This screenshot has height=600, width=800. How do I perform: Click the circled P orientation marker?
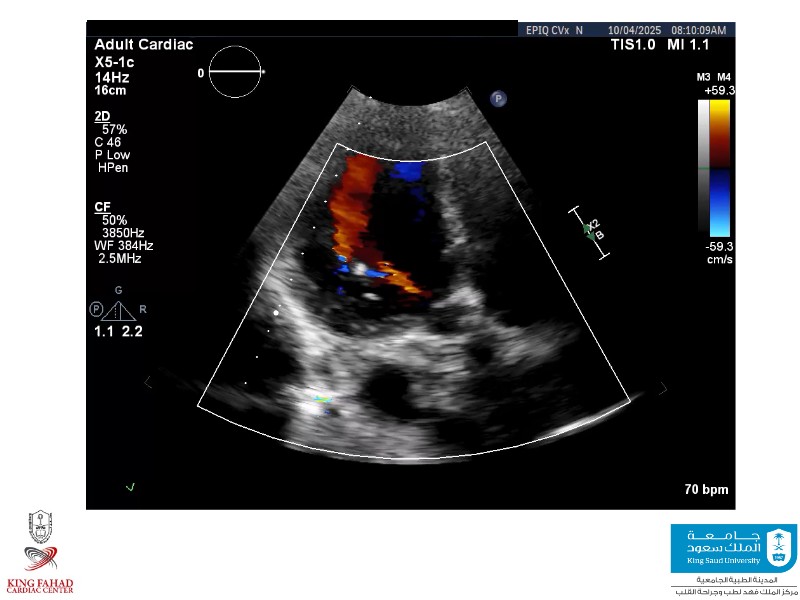[x=498, y=98]
